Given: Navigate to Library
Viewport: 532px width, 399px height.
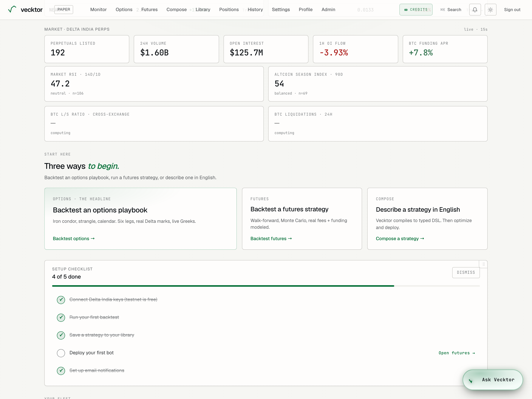Looking at the screenshot, I should click(x=203, y=10).
